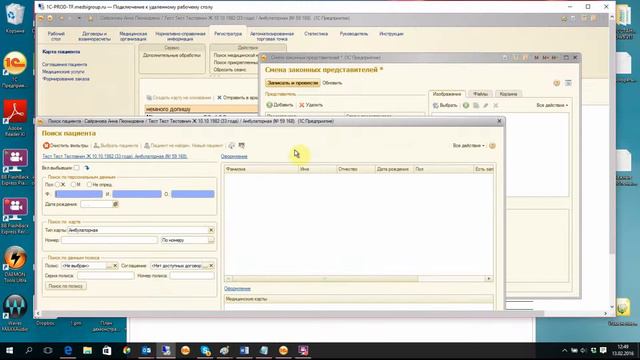Click the card number input field
This screenshot has height=360, width=640.
pos(109,240)
